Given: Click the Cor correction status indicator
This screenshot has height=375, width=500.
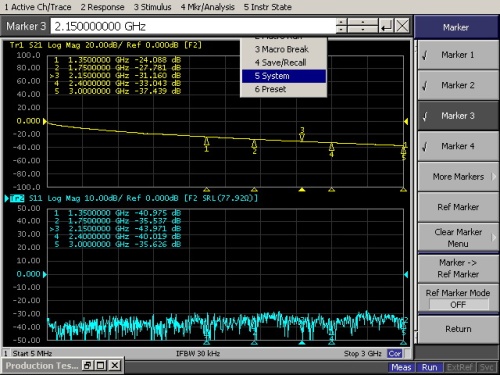Looking at the screenshot, I should pyautogui.click(x=395, y=353).
